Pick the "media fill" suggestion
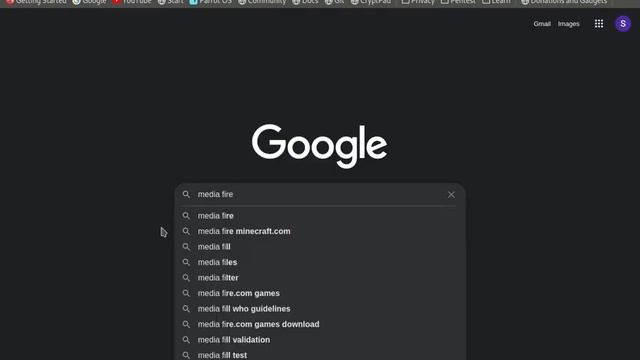The width and height of the screenshot is (640, 360). [x=320, y=247]
